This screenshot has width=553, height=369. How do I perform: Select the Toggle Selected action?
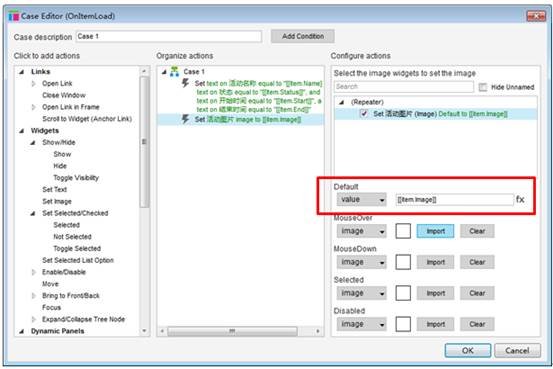tap(77, 249)
